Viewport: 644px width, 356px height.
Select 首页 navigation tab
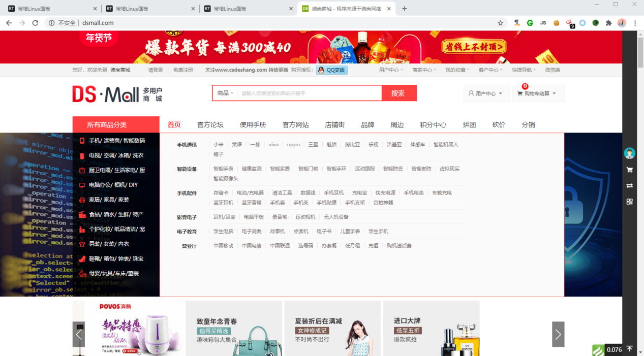(174, 125)
